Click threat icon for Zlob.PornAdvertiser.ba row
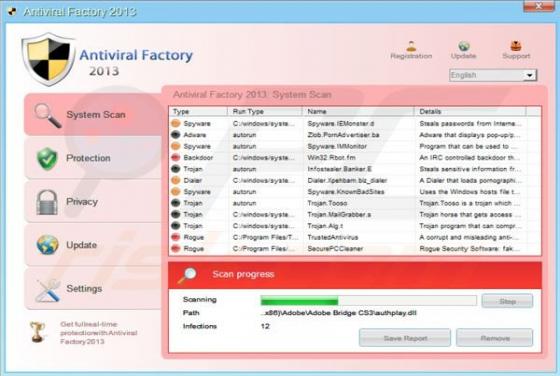The width and height of the screenshot is (560, 376). [175, 135]
